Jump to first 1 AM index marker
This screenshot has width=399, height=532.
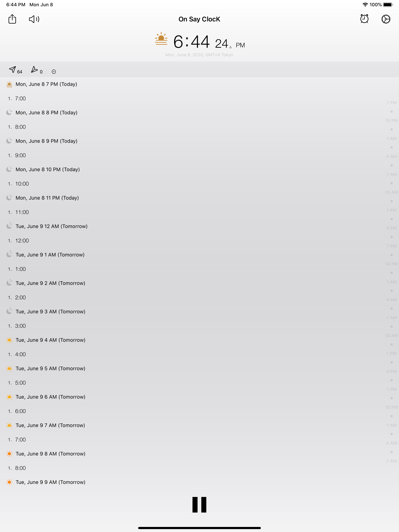(x=391, y=138)
